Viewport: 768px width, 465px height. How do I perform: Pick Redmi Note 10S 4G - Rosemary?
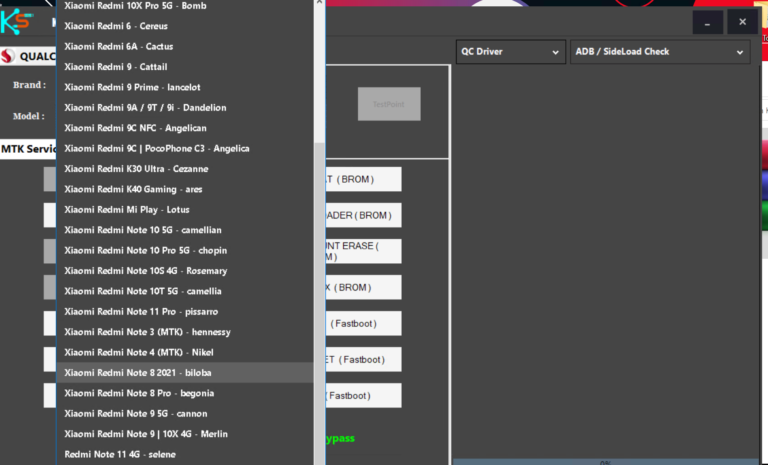point(185,271)
